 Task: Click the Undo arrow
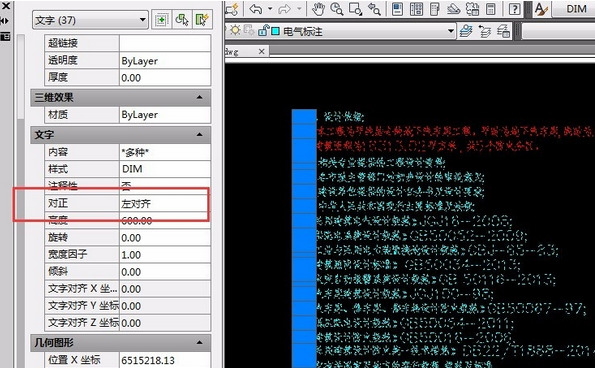pos(256,9)
